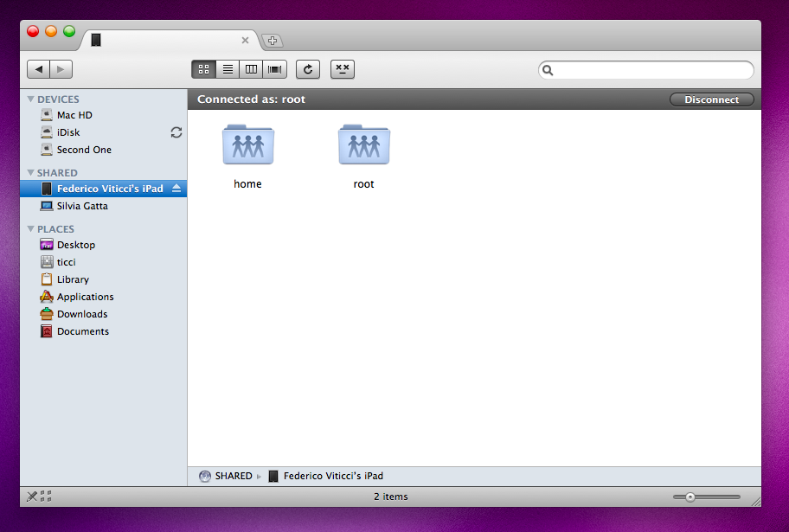789x532 pixels.
Task: Sync iDisk using its circular arrows icon
Action: 176,132
